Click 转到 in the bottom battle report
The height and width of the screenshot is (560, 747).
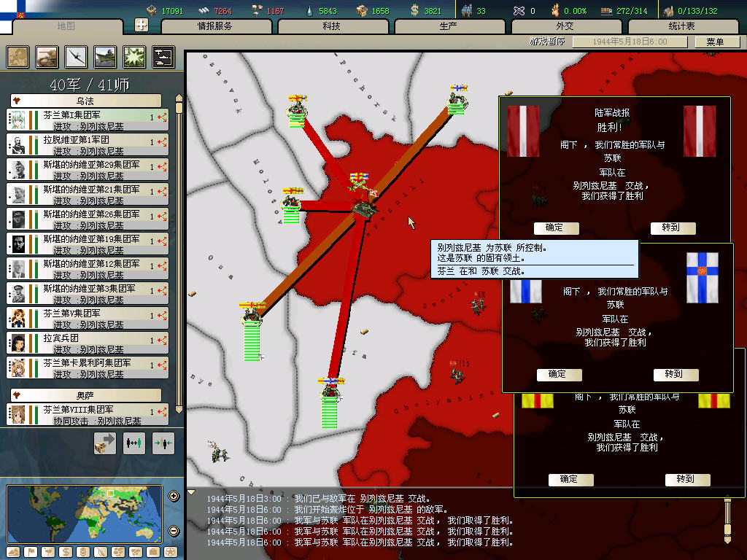[x=687, y=479]
